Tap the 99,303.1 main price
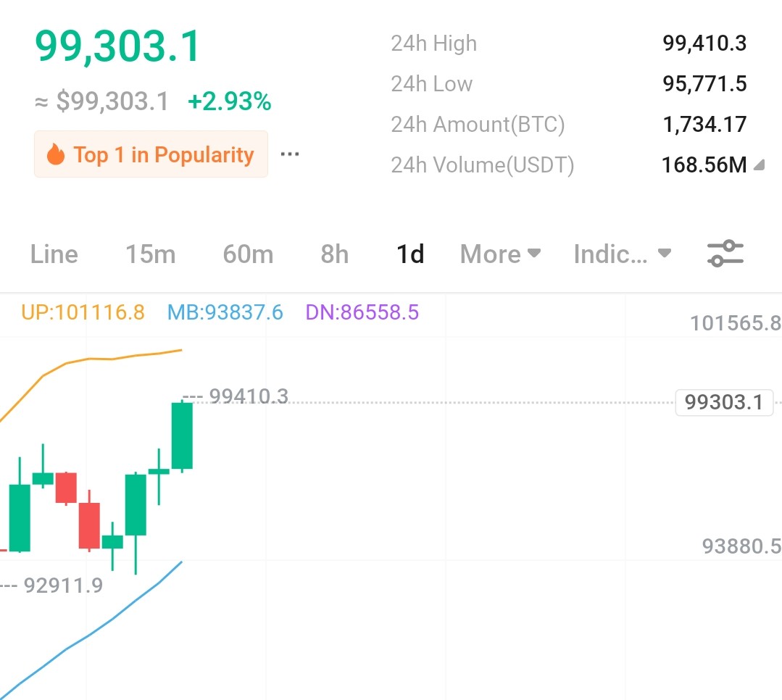 coord(117,46)
